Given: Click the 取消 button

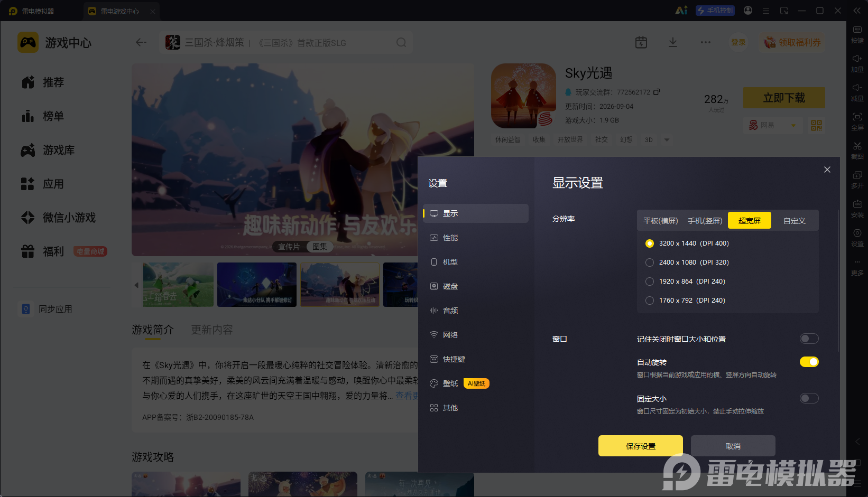Looking at the screenshot, I should pyautogui.click(x=733, y=446).
